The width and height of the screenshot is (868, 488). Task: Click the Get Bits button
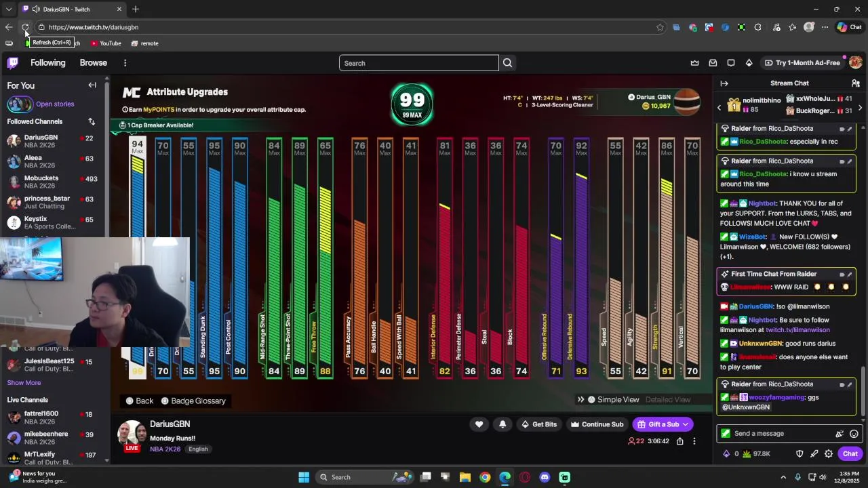[x=539, y=424]
